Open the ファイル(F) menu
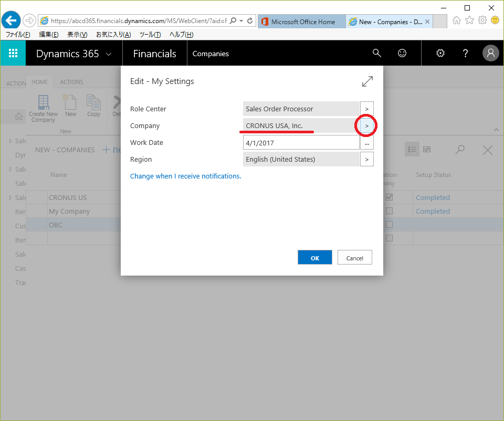504x421 pixels. (x=18, y=35)
